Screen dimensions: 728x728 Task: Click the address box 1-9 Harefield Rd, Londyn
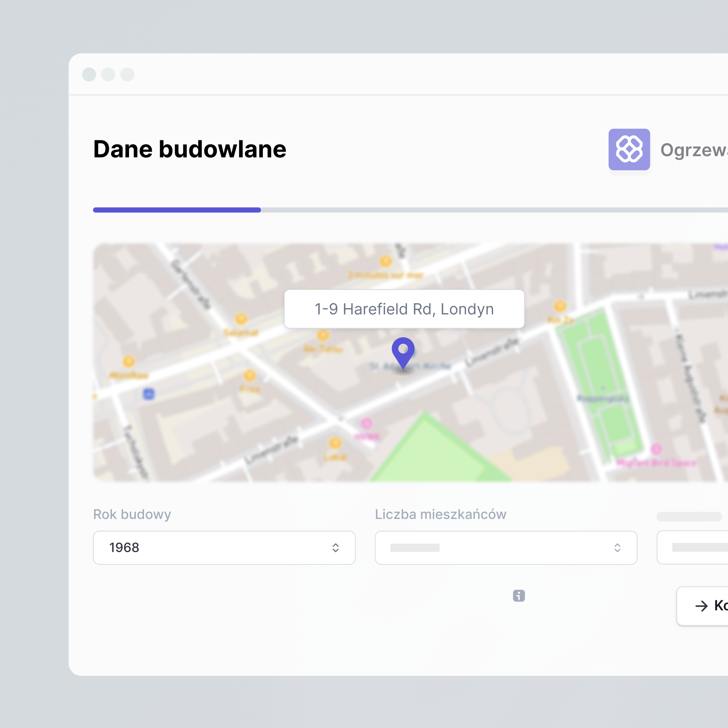point(404,309)
